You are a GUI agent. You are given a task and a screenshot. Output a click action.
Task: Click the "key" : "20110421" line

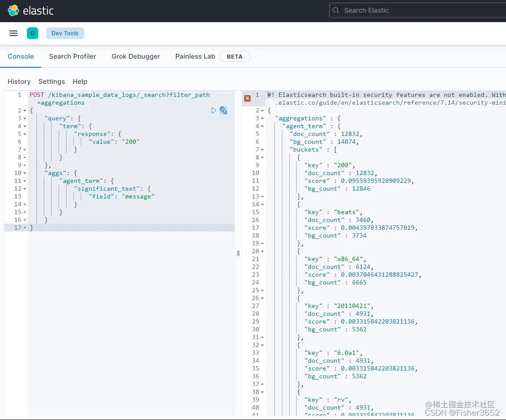coord(339,306)
